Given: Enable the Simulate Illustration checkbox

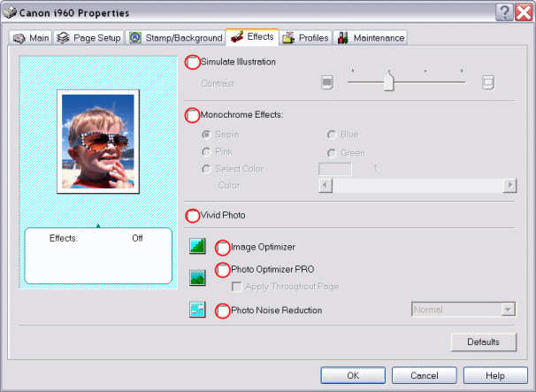Looking at the screenshot, I should point(193,62).
